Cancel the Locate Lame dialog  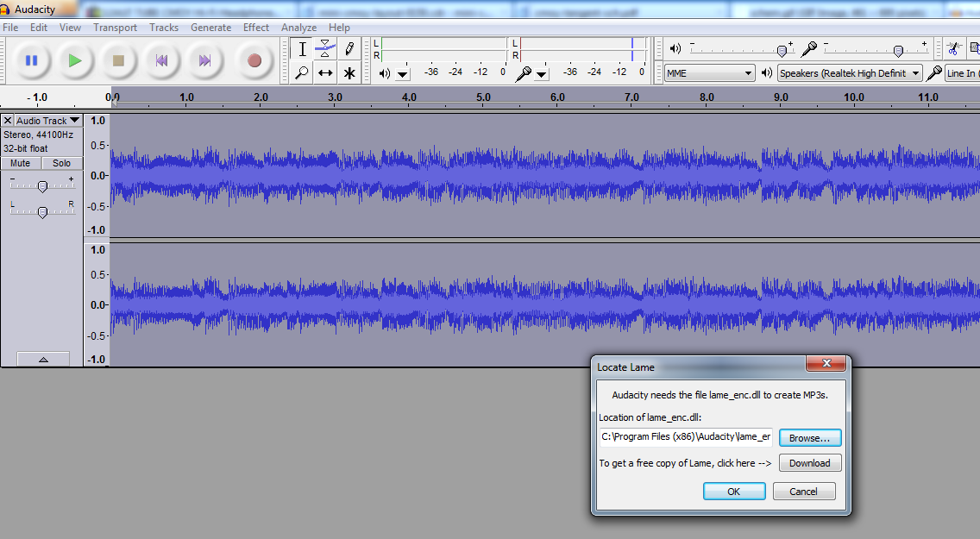pyautogui.click(x=804, y=492)
